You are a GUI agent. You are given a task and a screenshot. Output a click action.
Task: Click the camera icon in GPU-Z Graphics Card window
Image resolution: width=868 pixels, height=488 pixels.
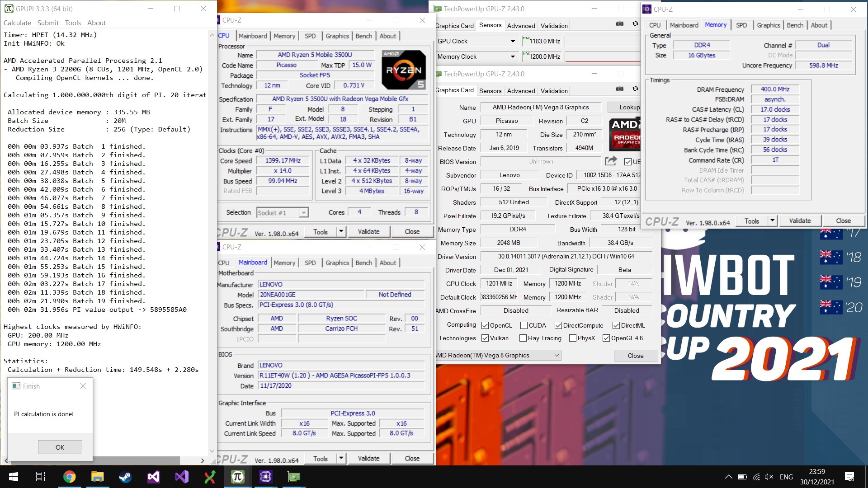pyautogui.click(x=620, y=89)
